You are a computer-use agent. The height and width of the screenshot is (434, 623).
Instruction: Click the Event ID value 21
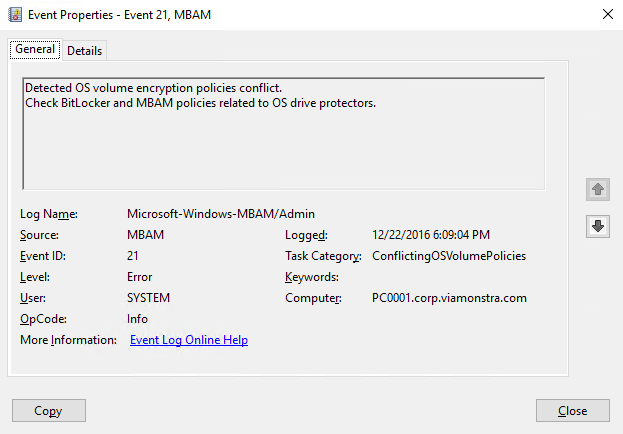coord(133,256)
